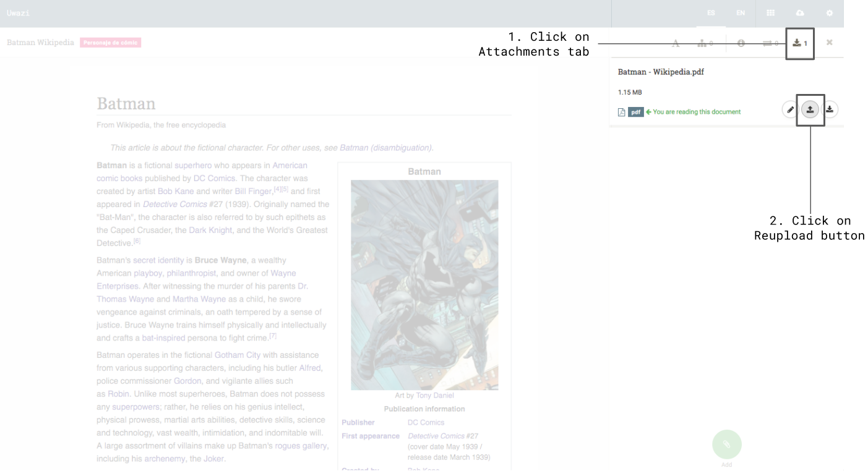Follow the Tony Daniel link under the image

click(434, 396)
